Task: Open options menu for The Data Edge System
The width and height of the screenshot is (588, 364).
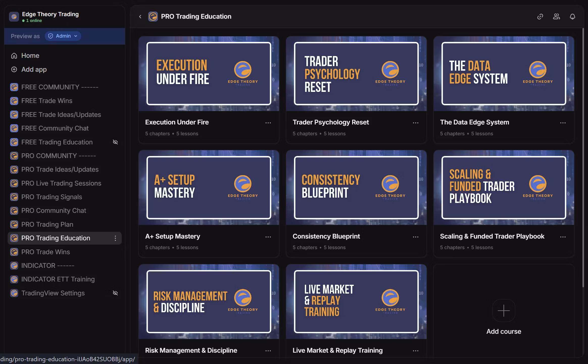Action: click(563, 123)
